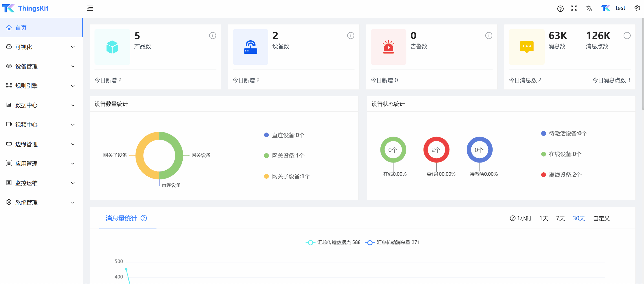
Task: Click info icon on product count card
Action: coord(212,36)
